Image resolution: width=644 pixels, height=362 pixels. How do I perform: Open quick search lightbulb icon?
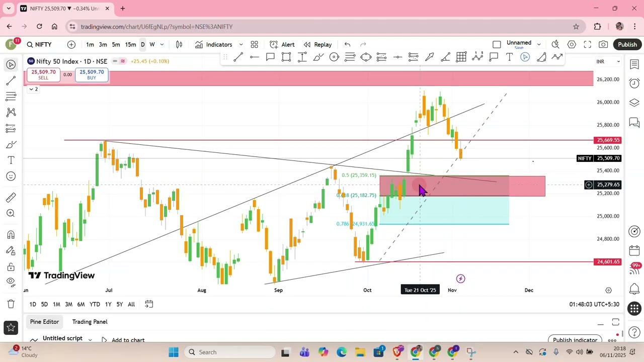pos(555,45)
